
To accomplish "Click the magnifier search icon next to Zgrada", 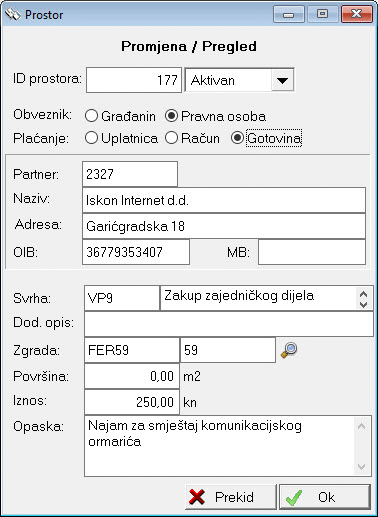I will (289, 350).
